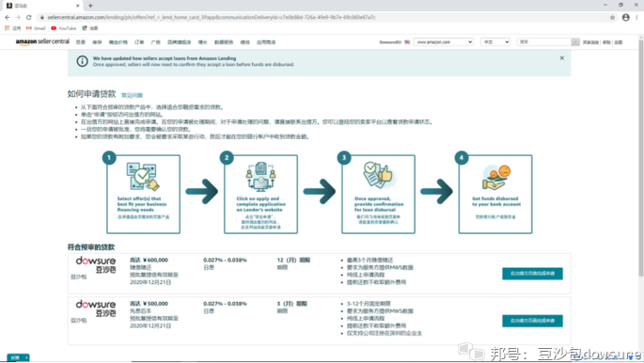Go back with the browser back arrow
The width and height of the screenshot is (644, 363).
[x=8, y=17]
